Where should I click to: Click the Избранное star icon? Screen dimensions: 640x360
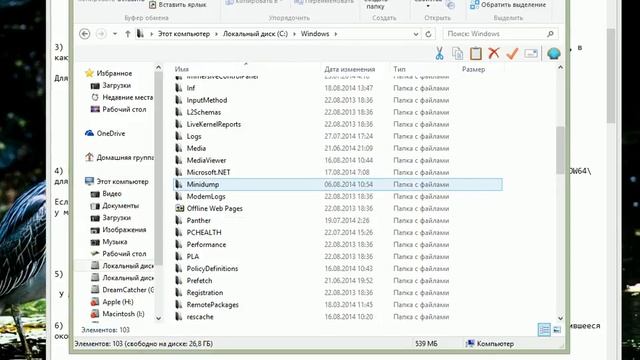pos(89,73)
